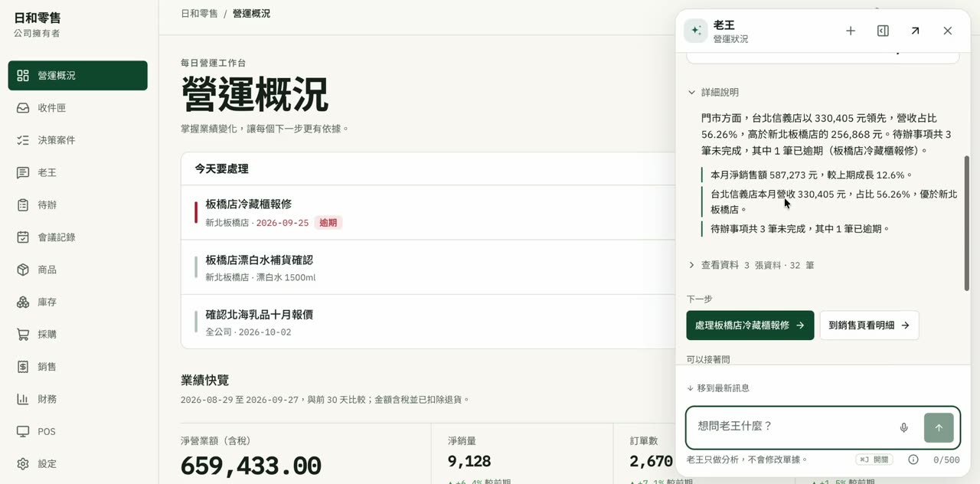Select 收件匣 label in sidebar menu

tap(52, 108)
